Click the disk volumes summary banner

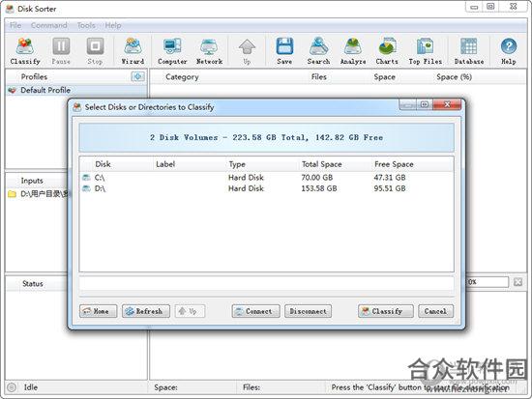pyautogui.click(x=266, y=137)
